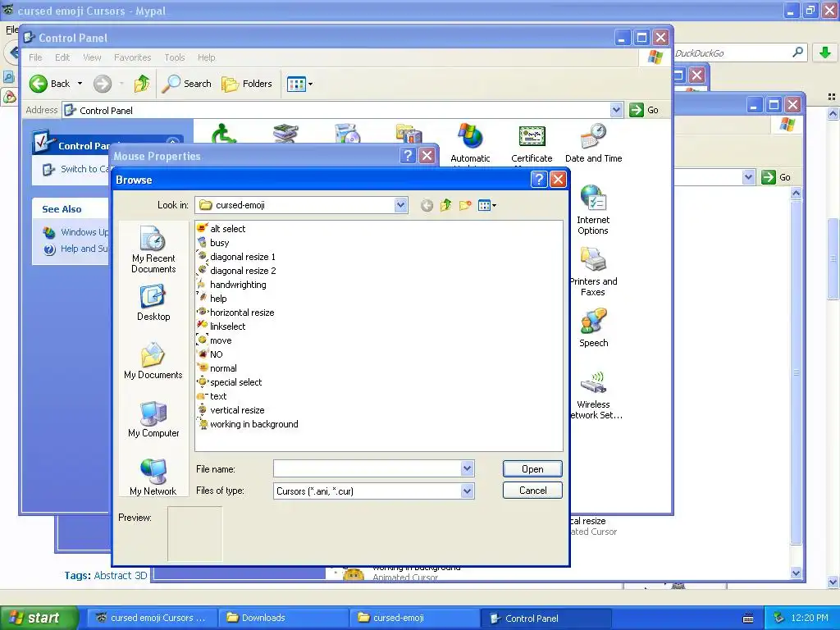The width and height of the screenshot is (840, 630).
Task: Switch to Downloads taskbar window
Action: click(x=284, y=618)
